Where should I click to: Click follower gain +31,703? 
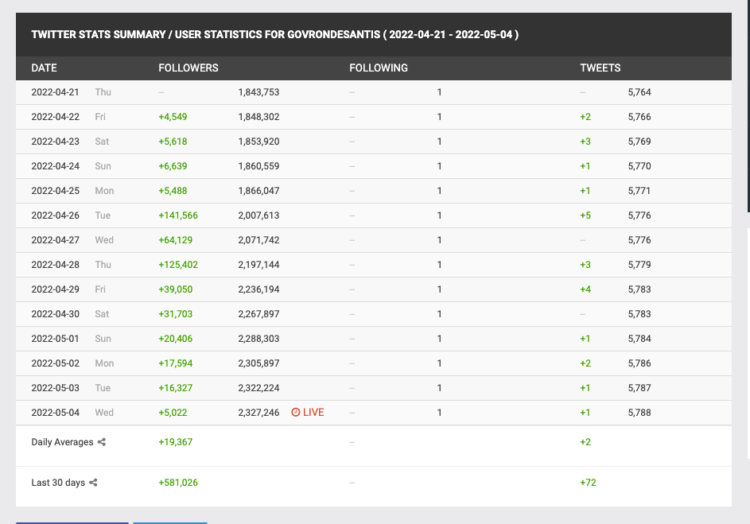pyautogui.click(x=176, y=314)
